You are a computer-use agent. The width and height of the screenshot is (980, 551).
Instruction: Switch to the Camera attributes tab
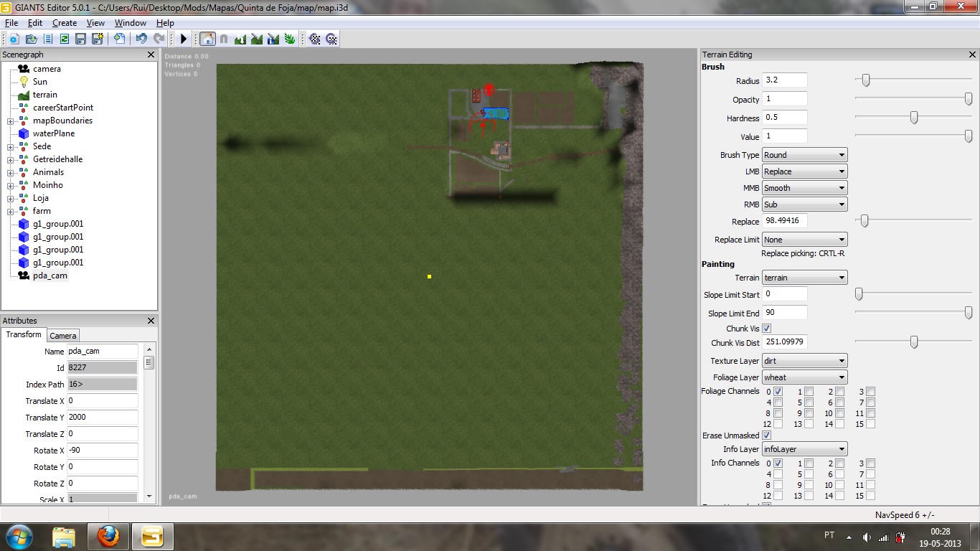pyautogui.click(x=63, y=336)
